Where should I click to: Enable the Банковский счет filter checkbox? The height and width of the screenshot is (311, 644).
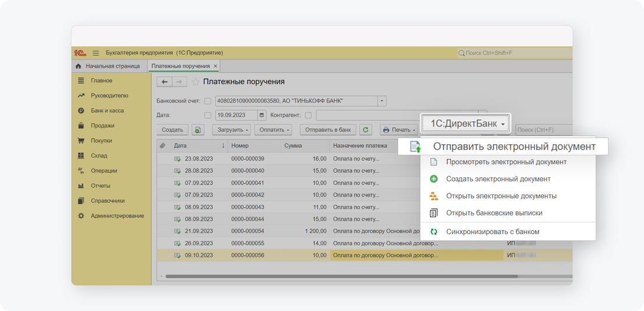(x=208, y=101)
